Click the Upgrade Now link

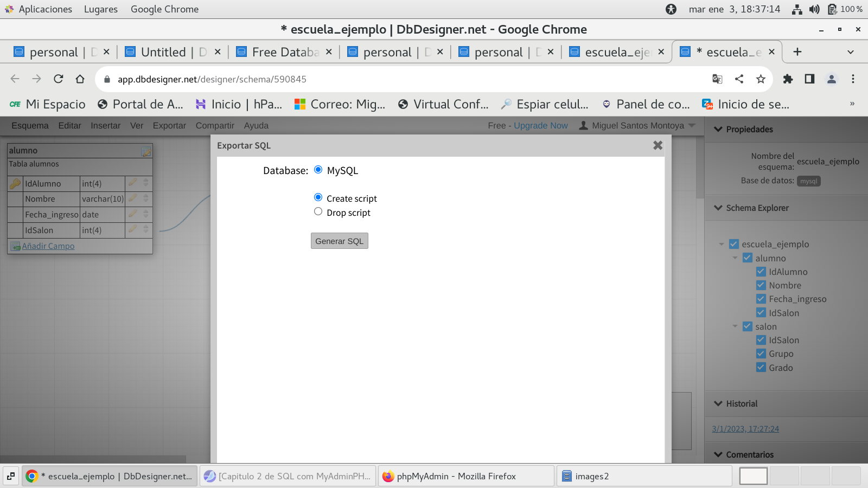tap(540, 126)
